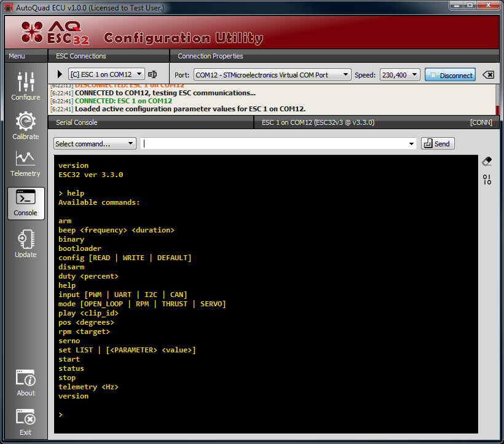Click the 'serno' command in console
The height and width of the screenshot is (444, 504).
click(69, 341)
